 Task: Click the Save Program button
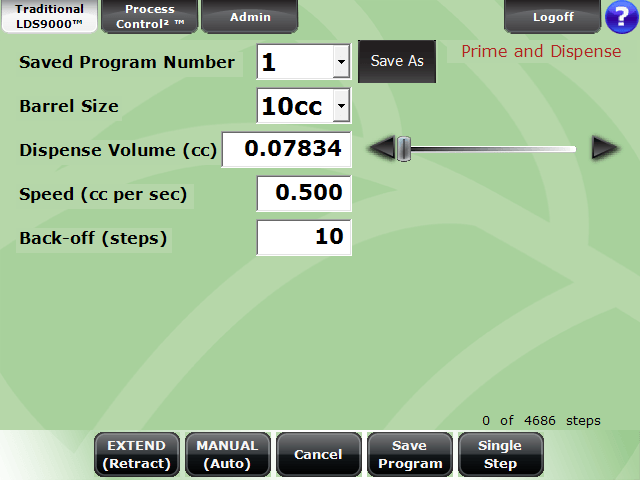410,454
